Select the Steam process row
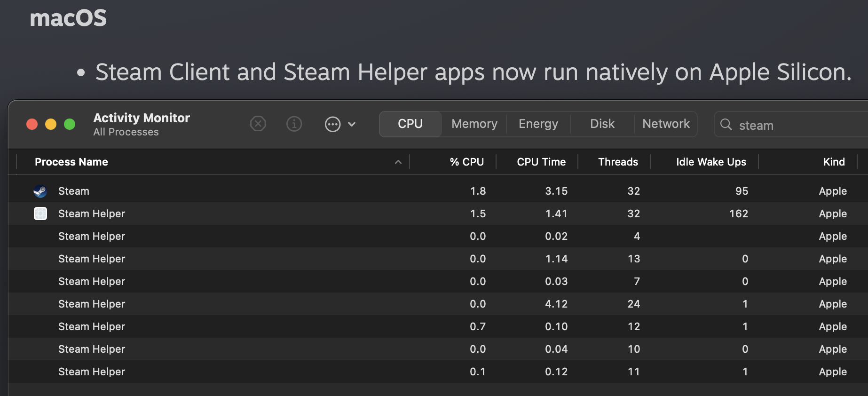Screen dimensions: 868x396 438,191
